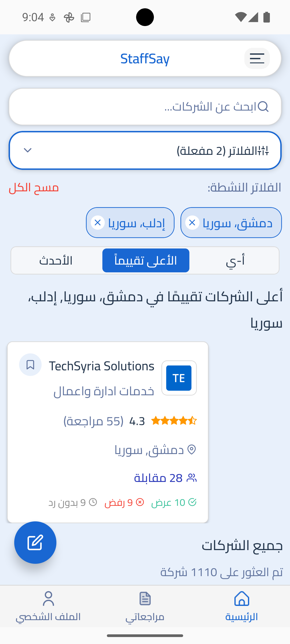
Task: Tap the search magnifier icon
Action: click(263, 107)
